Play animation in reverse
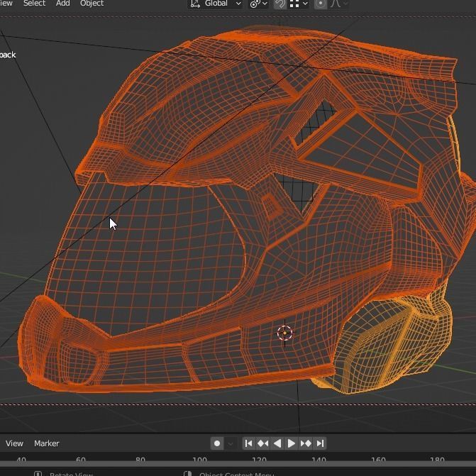476x476 pixels. tap(277, 443)
